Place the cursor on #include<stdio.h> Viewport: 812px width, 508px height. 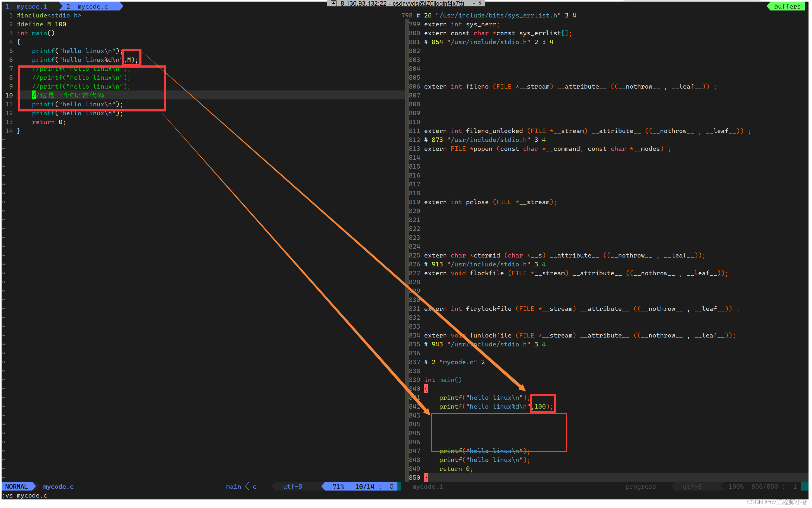[x=49, y=16]
